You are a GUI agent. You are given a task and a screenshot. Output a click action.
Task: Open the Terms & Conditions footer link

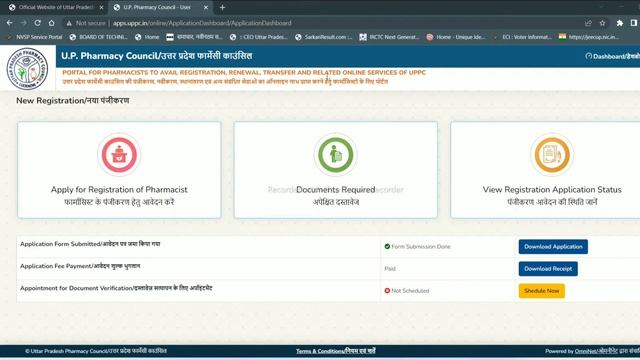click(336, 351)
